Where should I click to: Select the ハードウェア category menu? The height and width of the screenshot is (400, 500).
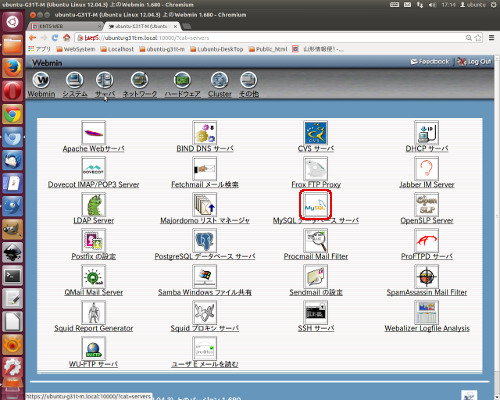[182, 85]
